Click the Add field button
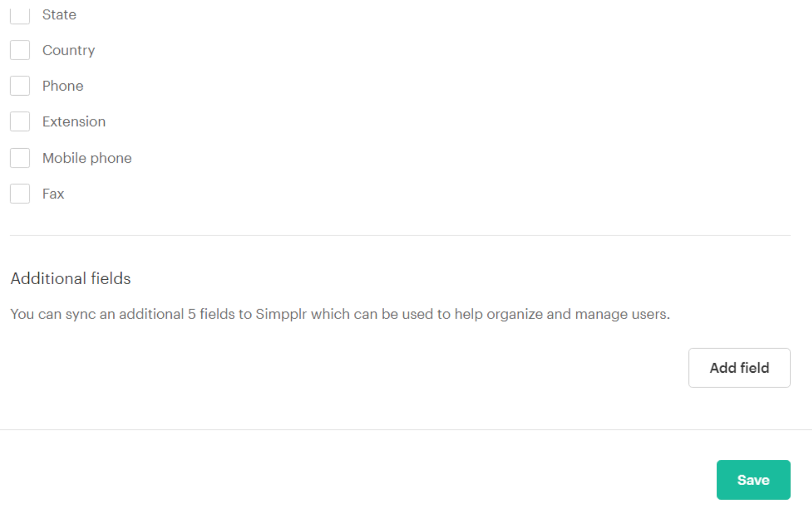The image size is (812, 525). tap(739, 368)
